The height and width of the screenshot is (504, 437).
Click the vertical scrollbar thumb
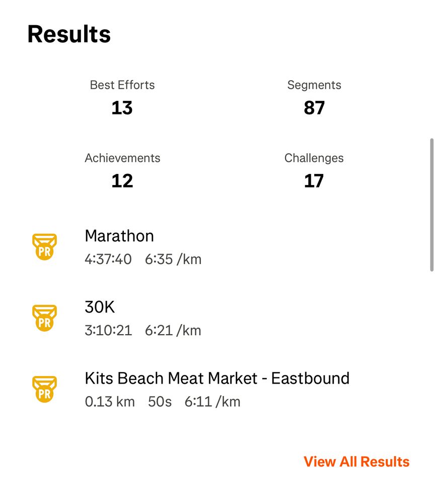point(431,205)
